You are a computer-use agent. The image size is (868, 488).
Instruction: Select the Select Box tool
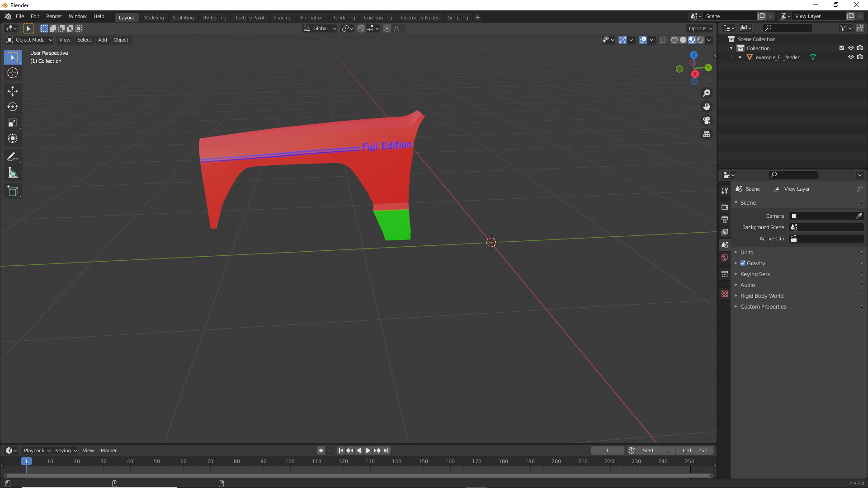click(x=13, y=57)
